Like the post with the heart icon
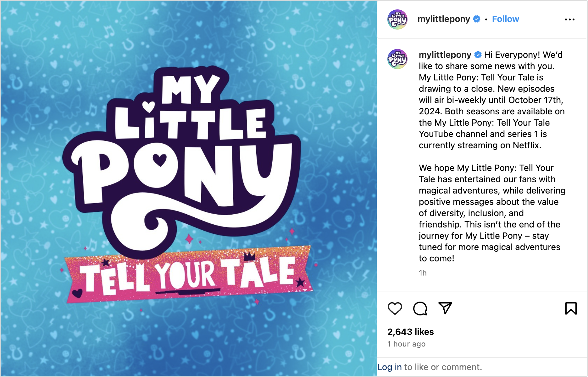The image size is (588, 377). tap(395, 308)
